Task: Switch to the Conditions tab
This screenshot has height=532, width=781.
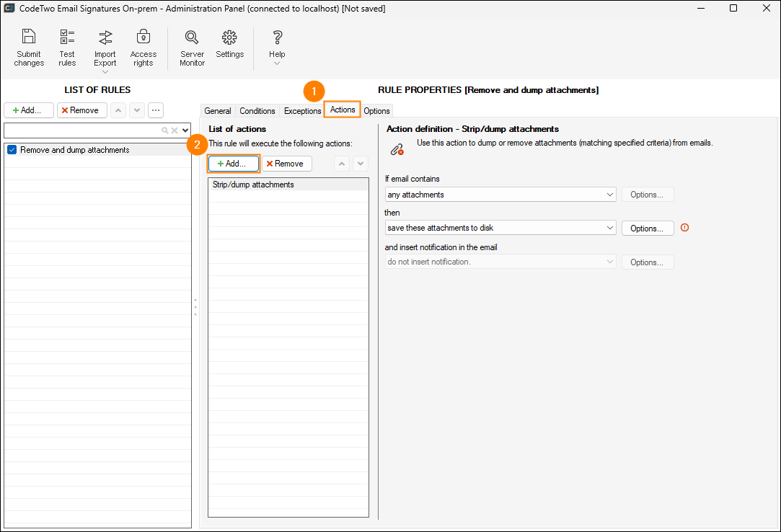Action: 257,111
